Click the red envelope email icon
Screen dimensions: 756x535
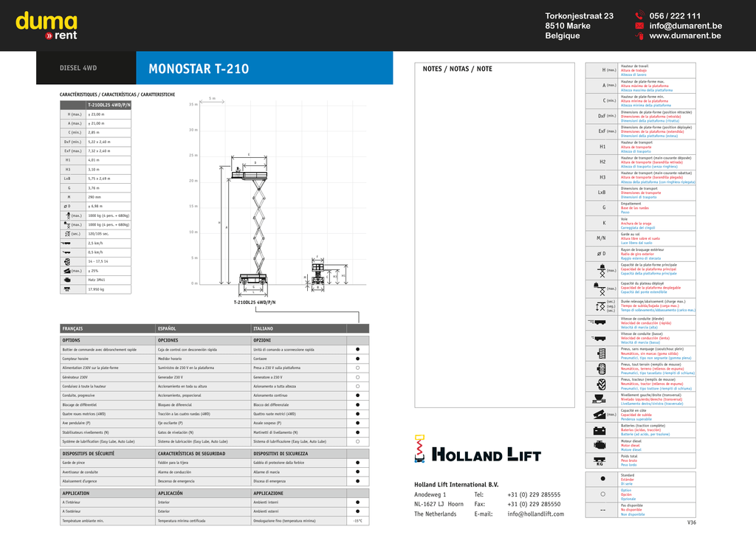coord(639,26)
